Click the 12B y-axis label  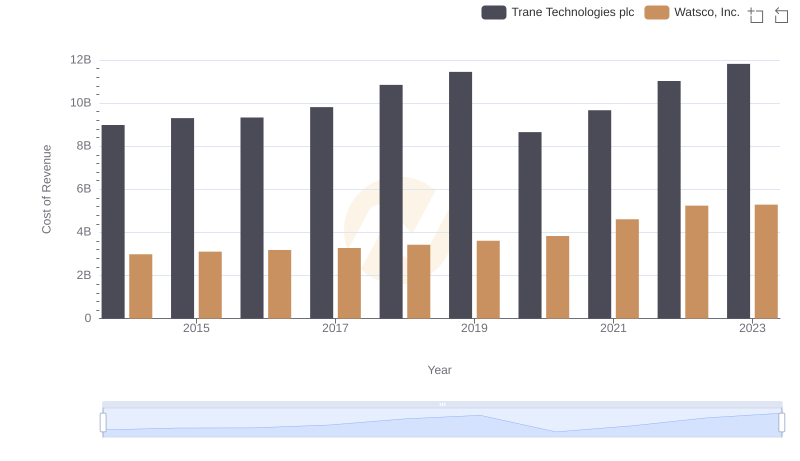click(x=81, y=60)
